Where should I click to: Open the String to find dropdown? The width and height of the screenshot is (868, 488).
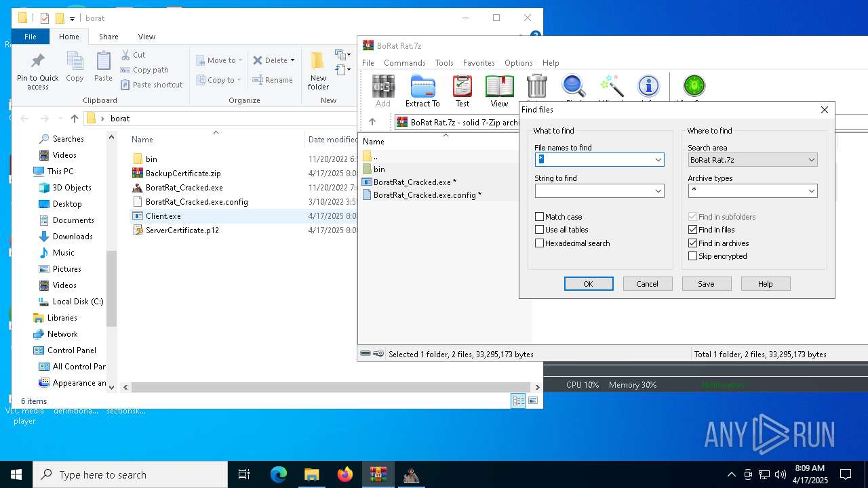(x=658, y=191)
